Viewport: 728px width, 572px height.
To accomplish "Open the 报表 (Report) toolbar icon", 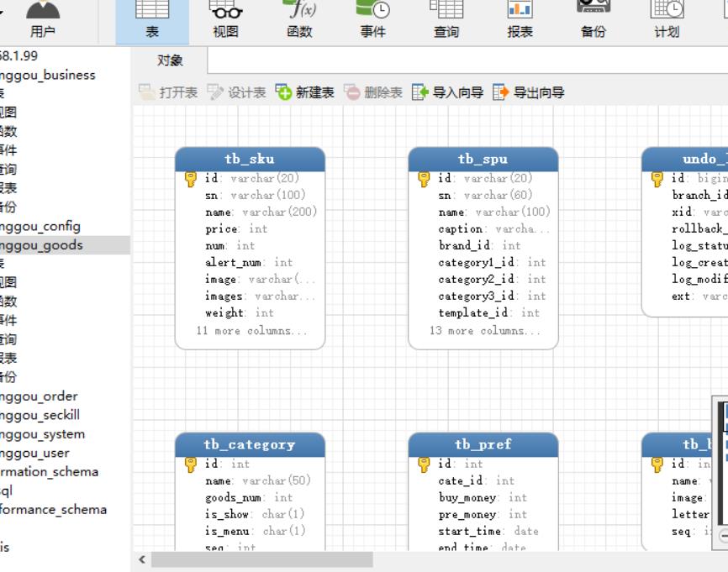I will (520, 20).
